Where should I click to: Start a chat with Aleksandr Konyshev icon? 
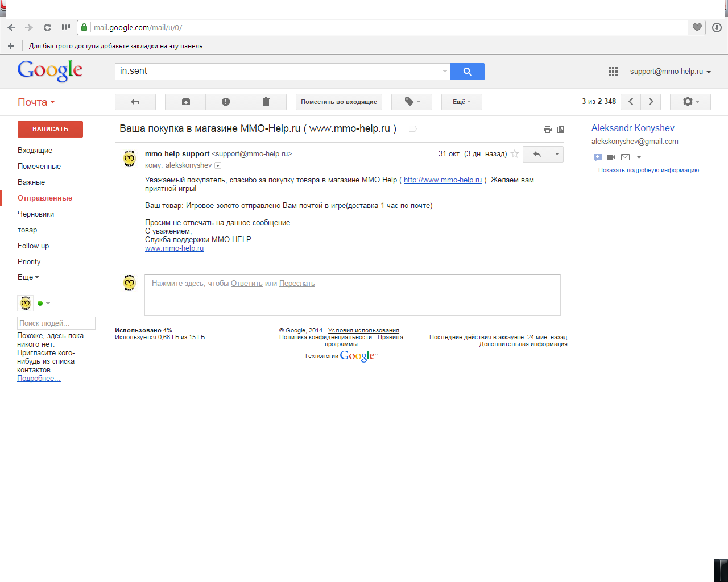(597, 157)
